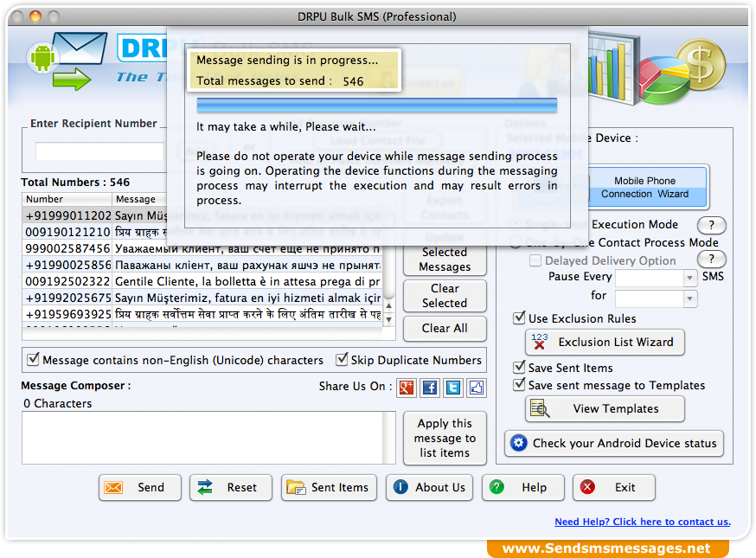Click the bar chart graphic in header
This screenshot has width=756, height=558.
pos(612,67)
